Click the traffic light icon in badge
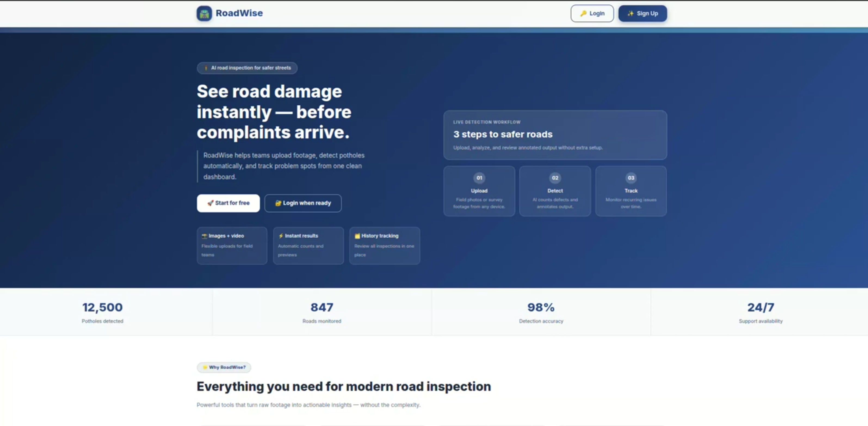 [206, 68]
